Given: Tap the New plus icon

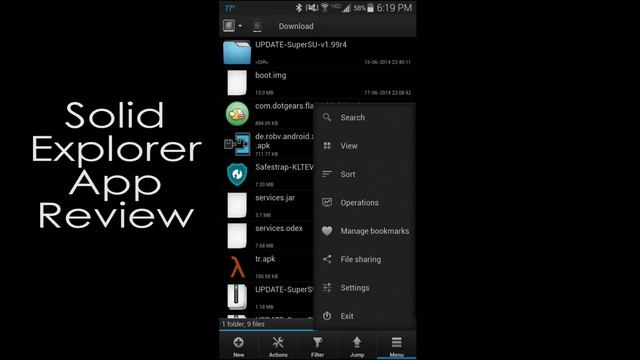Looking at the screenshot, I should point(238,342).
